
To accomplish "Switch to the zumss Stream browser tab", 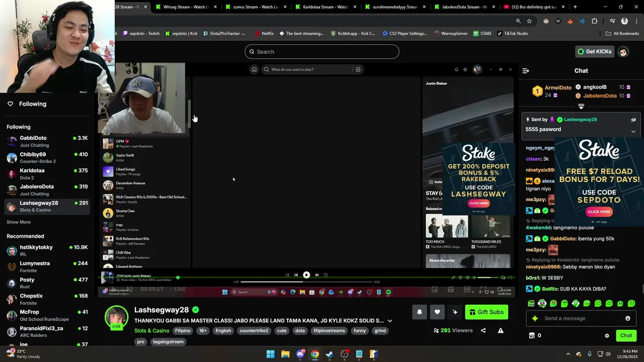I will pyautogui.click(x=256, y=7).
